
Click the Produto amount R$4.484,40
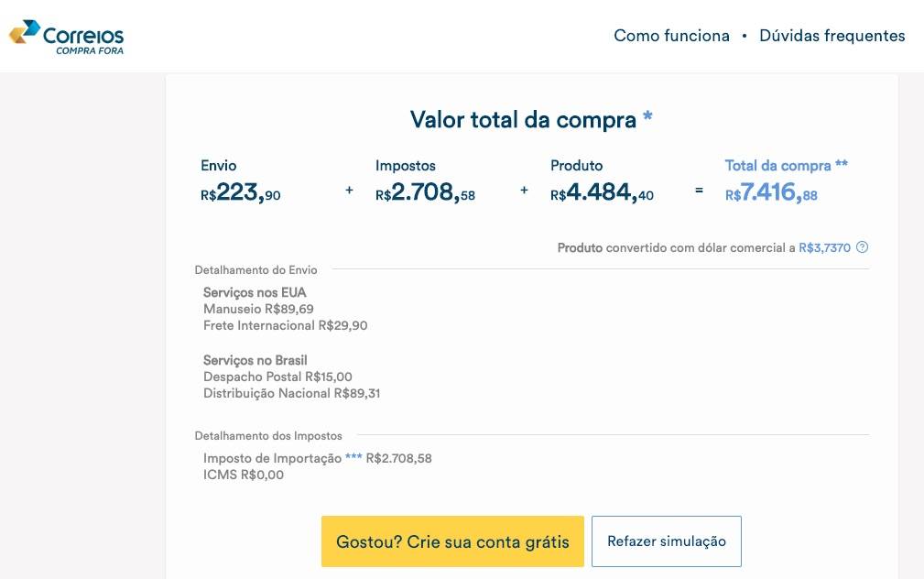click(602, 193)
